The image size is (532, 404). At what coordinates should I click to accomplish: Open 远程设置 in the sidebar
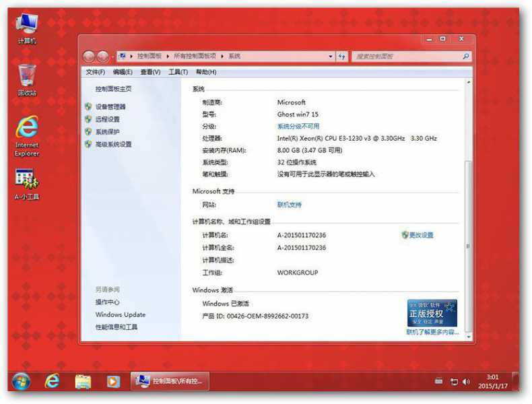[x=108, y=119]
